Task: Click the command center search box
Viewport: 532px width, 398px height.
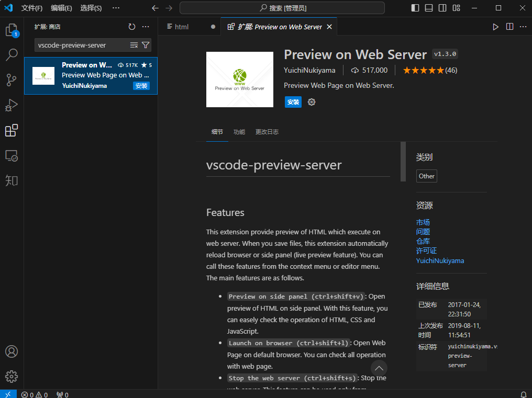Action: point(282,8)
